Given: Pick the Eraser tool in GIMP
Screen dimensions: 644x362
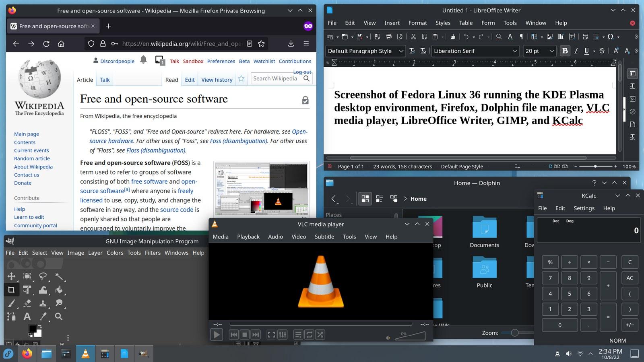Looking at the screenshot, I should coord(27,303).
